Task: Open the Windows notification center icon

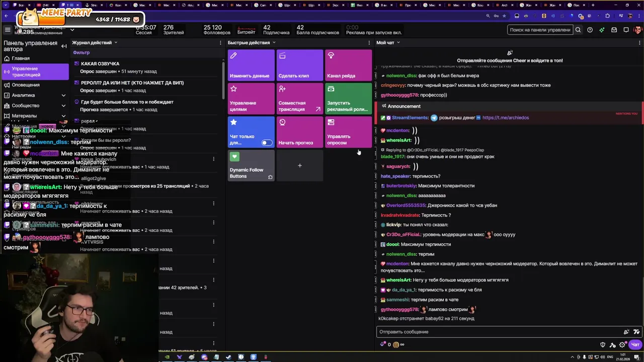Action: [x=637, y=357]
